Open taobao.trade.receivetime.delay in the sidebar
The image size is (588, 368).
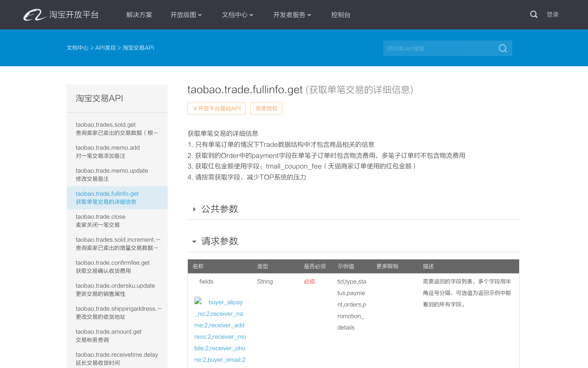(x=117, y=359)
